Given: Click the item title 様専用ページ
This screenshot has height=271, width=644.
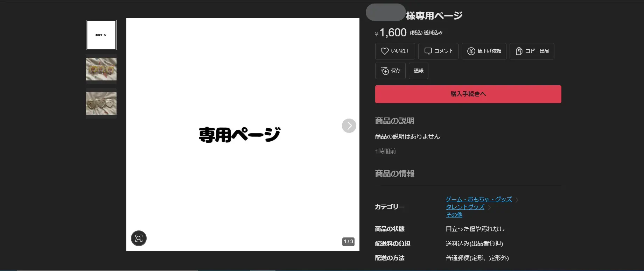Looking at the screenshot, I should [434, 15].
